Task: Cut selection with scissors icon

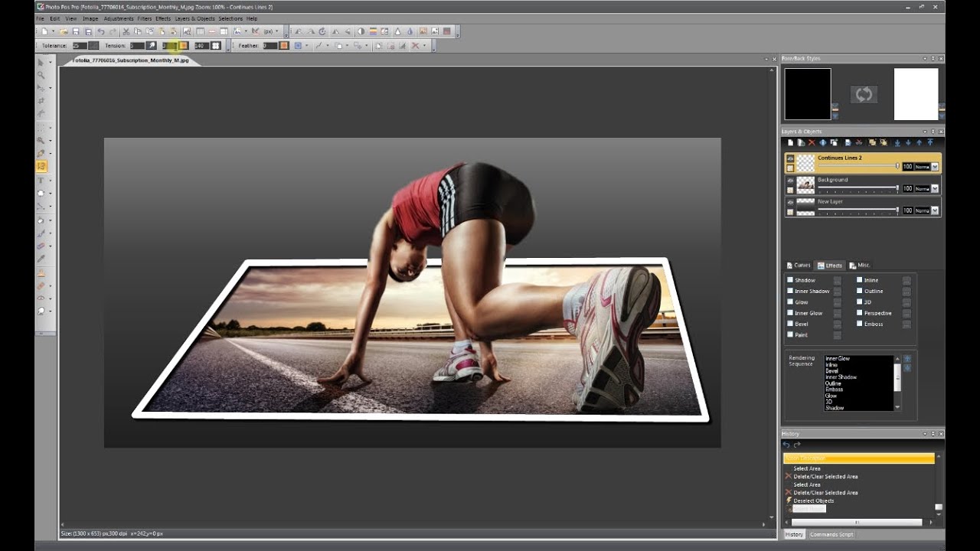Action: [126, 31]
